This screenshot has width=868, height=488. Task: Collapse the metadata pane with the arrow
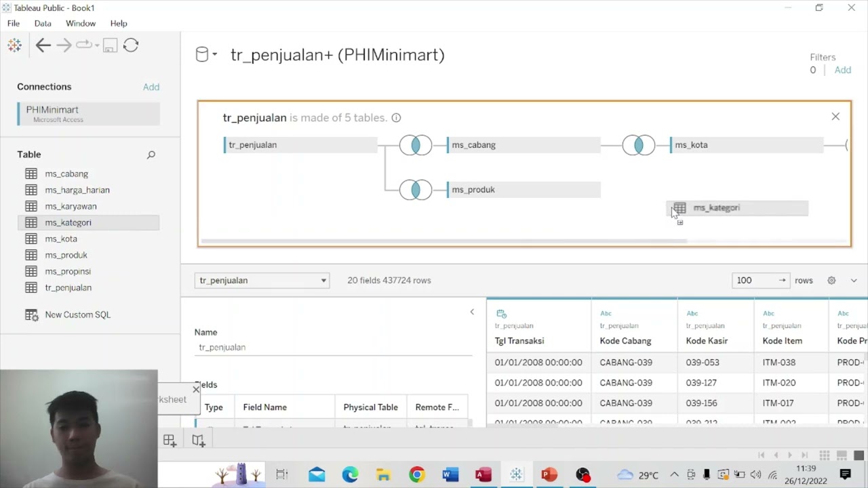(472, 312)
